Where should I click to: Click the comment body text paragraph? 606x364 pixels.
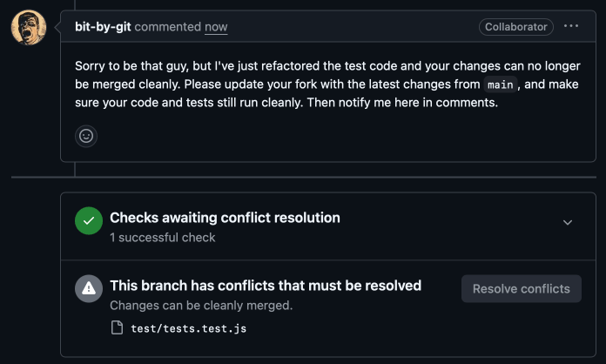point(327,84)
